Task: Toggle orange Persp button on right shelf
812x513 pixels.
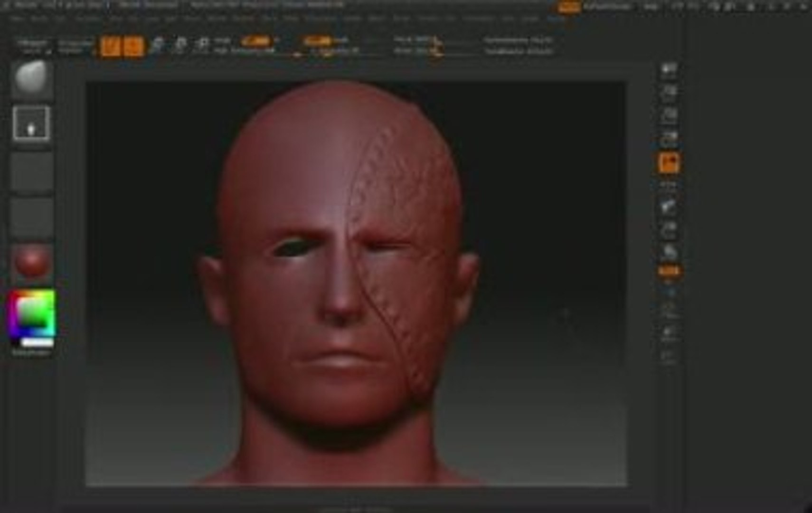Action: click(x=669, y=162)
